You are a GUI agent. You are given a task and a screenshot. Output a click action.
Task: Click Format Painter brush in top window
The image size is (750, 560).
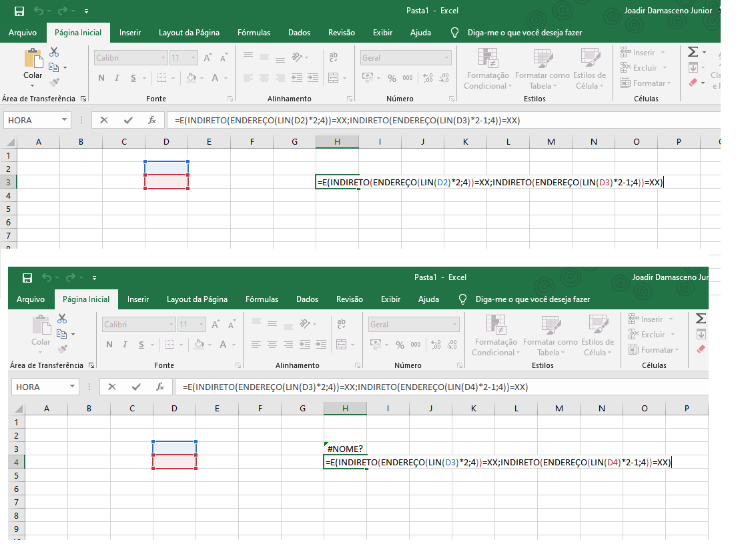pos(55,82)
